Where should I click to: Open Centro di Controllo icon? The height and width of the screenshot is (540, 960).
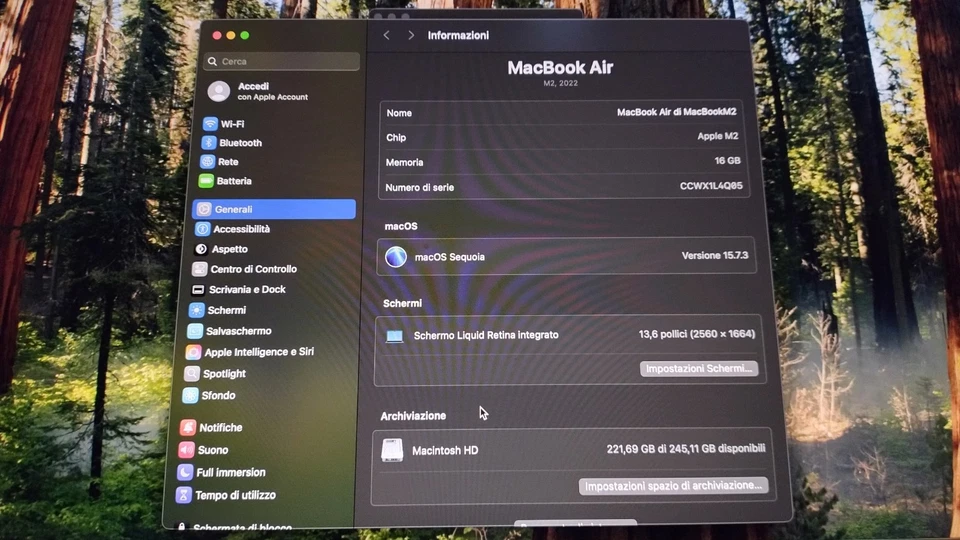click(200, 269)
